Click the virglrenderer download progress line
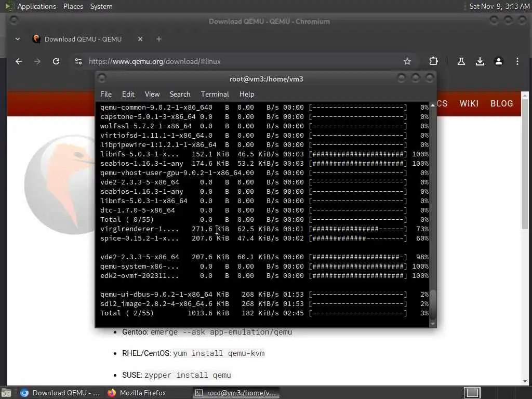This screenshot has width=532, height=399. [x=264, y=229]
